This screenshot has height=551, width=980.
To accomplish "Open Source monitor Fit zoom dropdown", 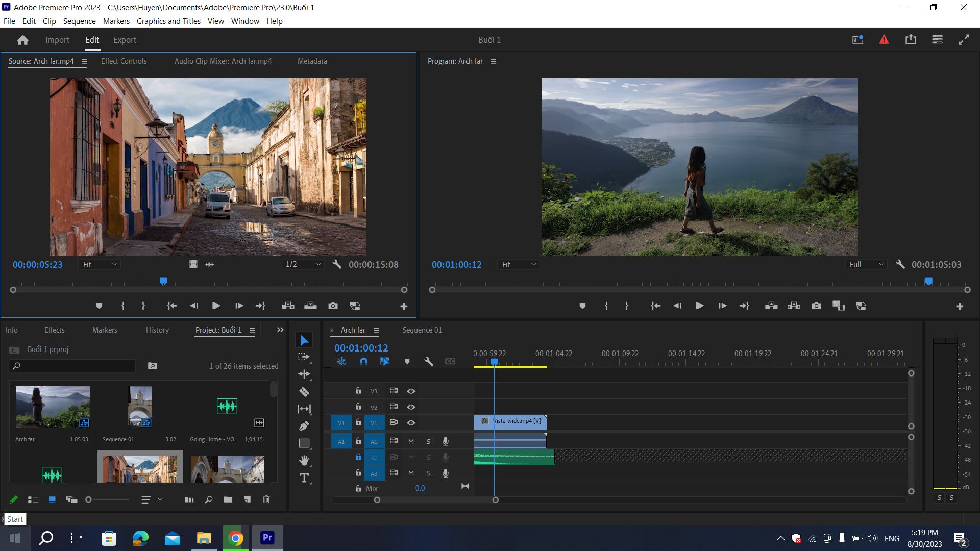I will (100, 264).
